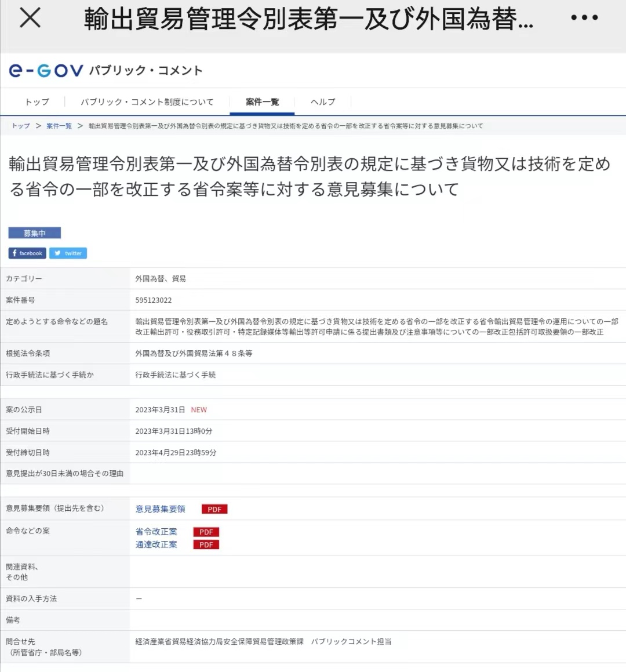
Task: Click the トップ breadcrumb link
Action: point(21,126)
